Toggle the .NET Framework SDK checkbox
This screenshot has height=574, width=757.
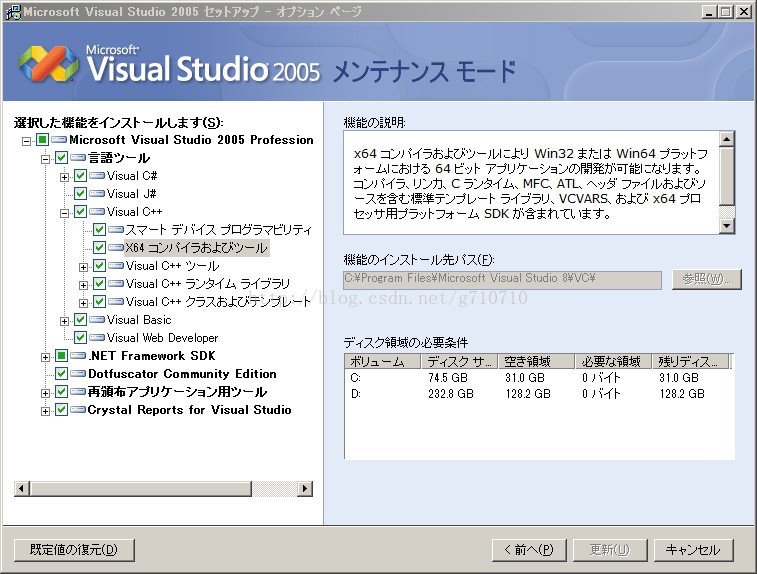61,356
